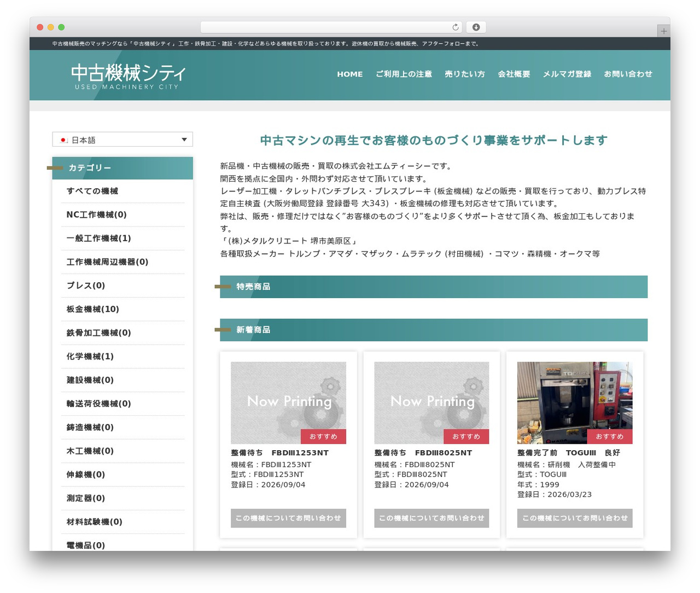The width and height of the screenshot is (700, 593).
Task: Open the 日本語 language dropdown
Action: pyautogui.click(x=122, y=139)
